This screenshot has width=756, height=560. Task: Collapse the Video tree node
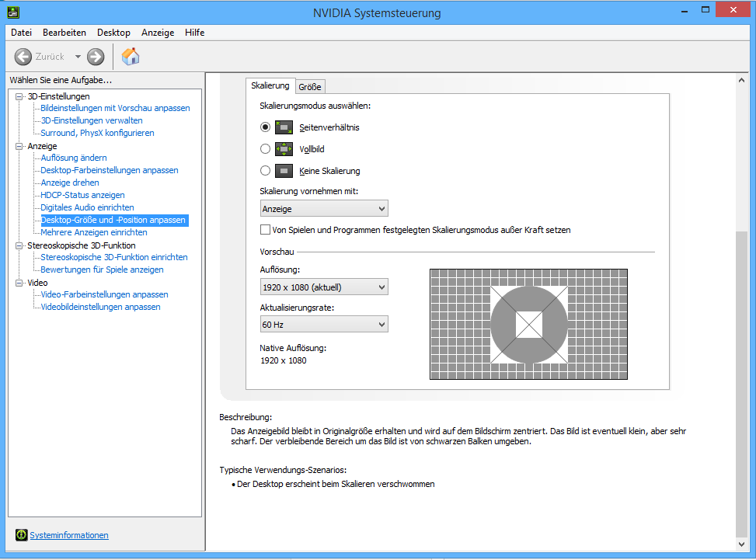[x=19, y=283]
